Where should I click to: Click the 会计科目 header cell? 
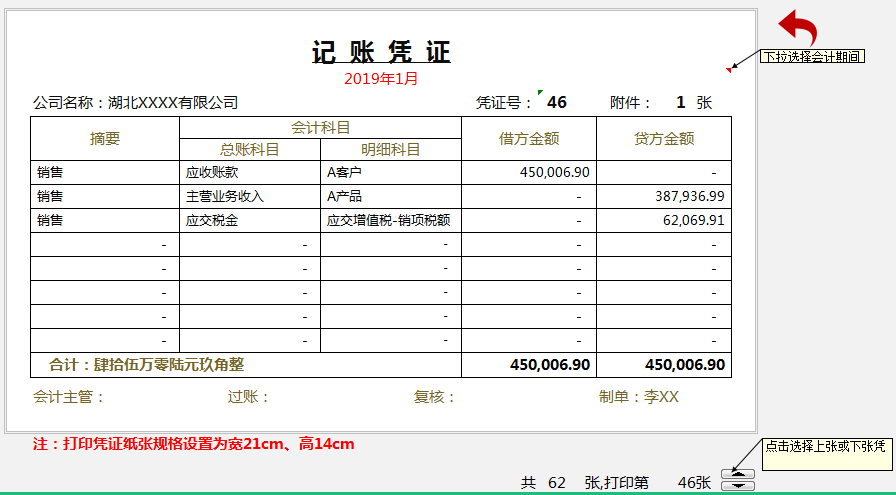pyautogui.click(x=320, y=127)
